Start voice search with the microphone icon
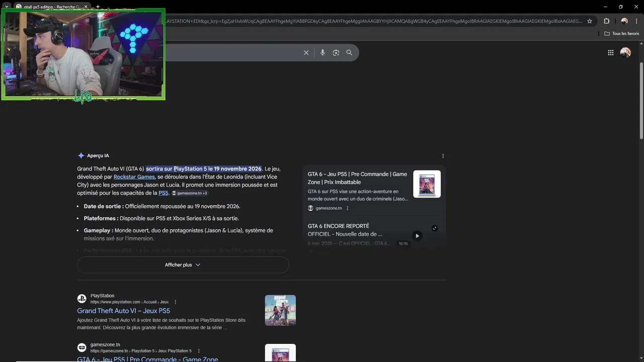 click(323, 53)
